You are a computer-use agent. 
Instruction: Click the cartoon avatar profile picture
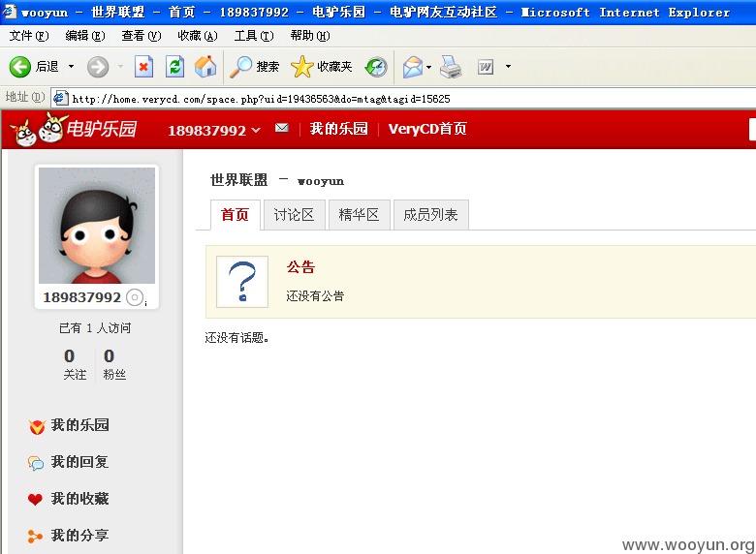(x=97, y=226)
